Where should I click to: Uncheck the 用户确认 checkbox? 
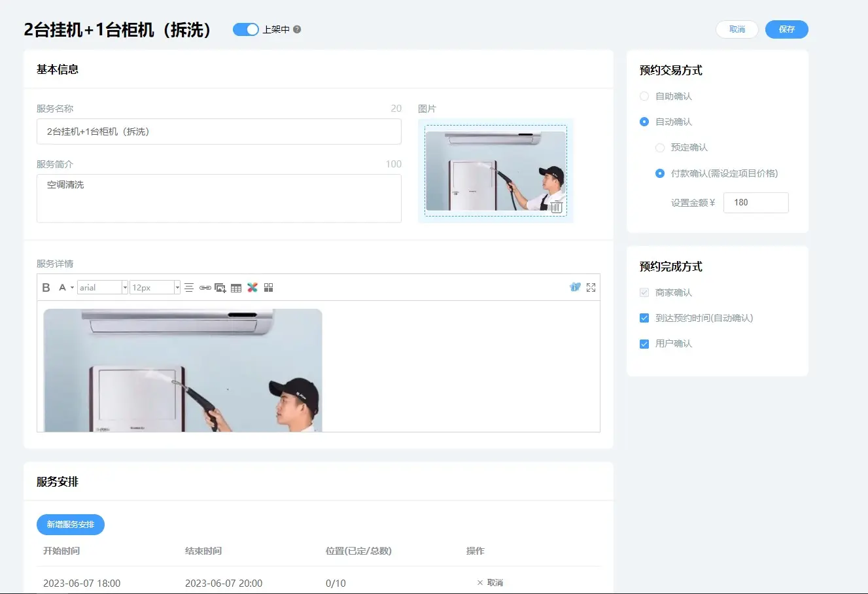[644, 344]
